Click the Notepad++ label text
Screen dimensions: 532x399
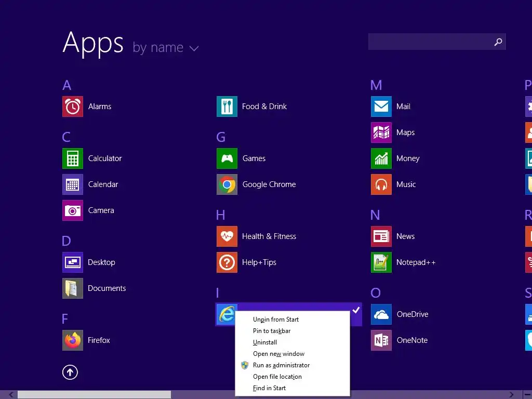[x=416, y=262]
